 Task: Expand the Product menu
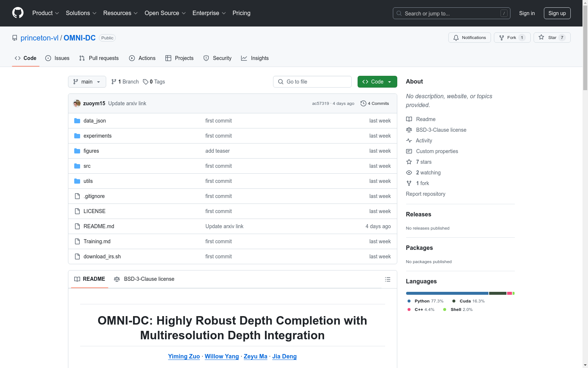(46, 13)
